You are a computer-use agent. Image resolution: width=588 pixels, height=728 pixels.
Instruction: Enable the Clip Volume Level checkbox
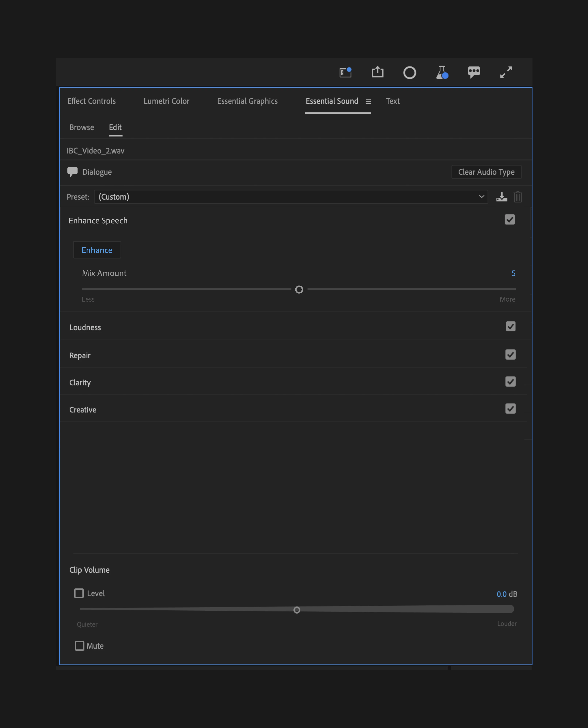[x=79, y=593]
